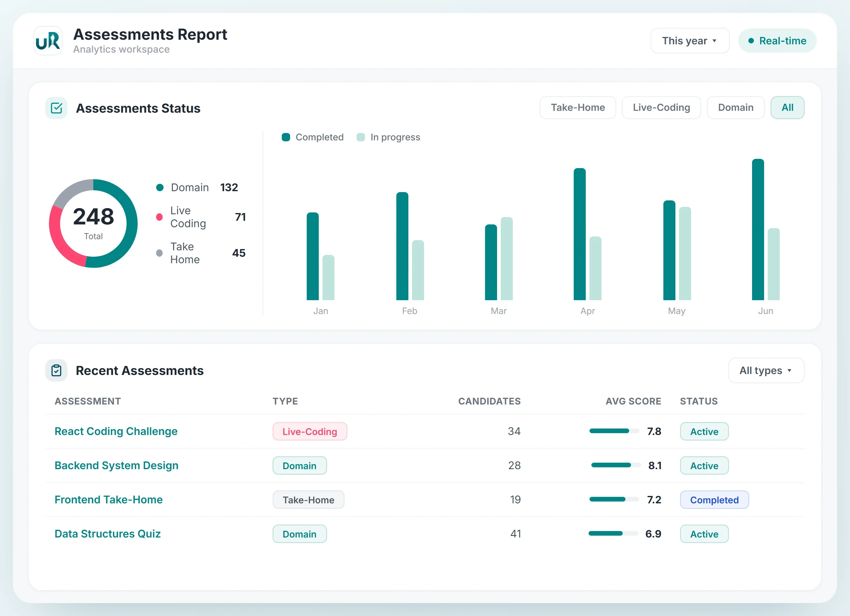The width and height of the screenshot is (850, 616).
Task: Click the AVG SCORE column header
Action: tap(633, 401)
